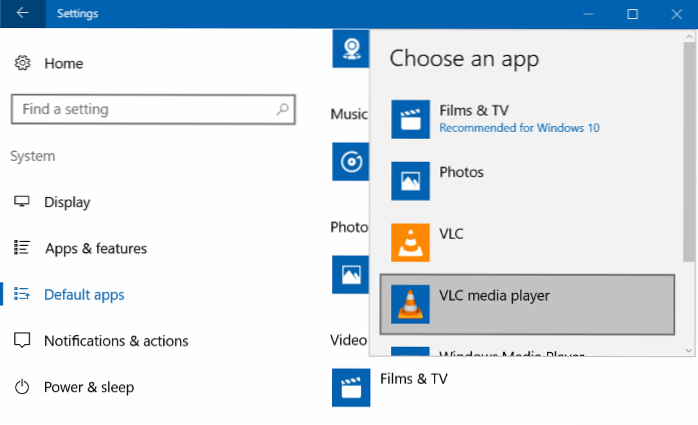Choose the Photos app icon in the list
The image size is (698, 425).
tap(410, 181)
